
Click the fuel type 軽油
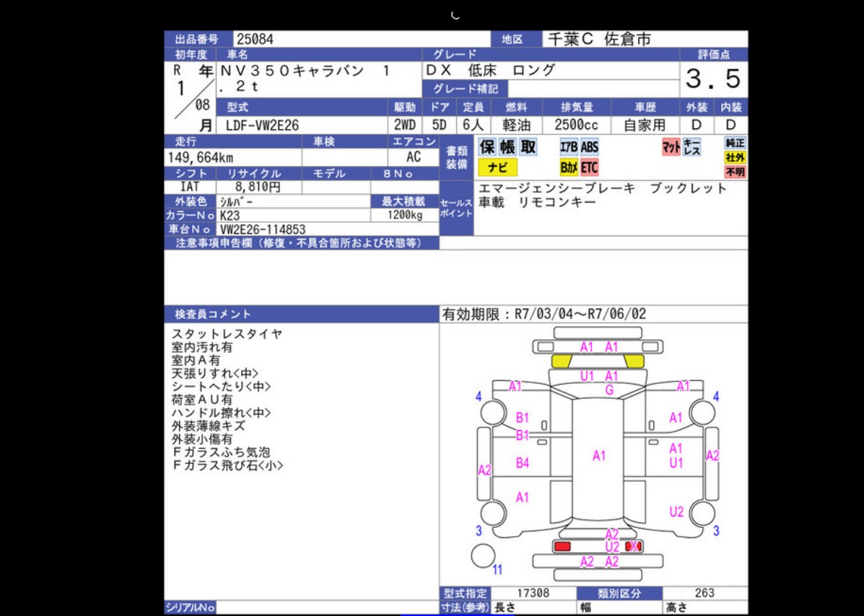coord(517,126)
